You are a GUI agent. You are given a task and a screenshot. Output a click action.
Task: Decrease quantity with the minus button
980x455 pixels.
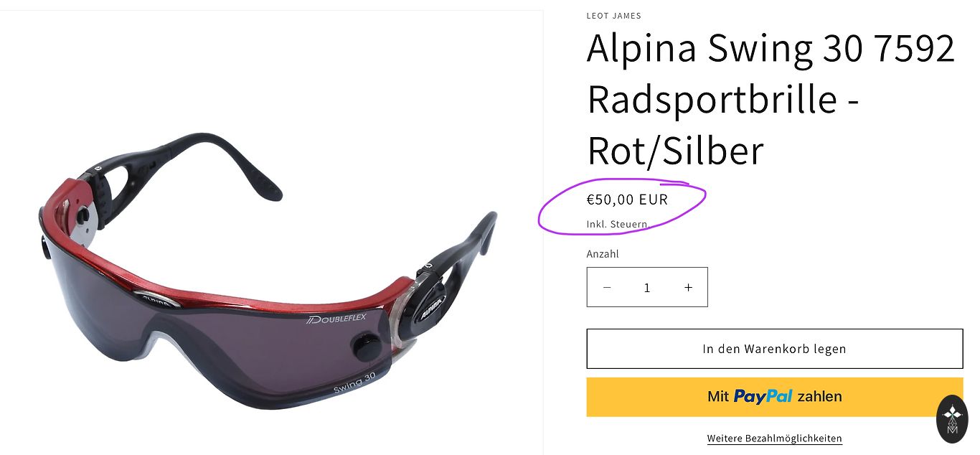(x=607, y=287)
